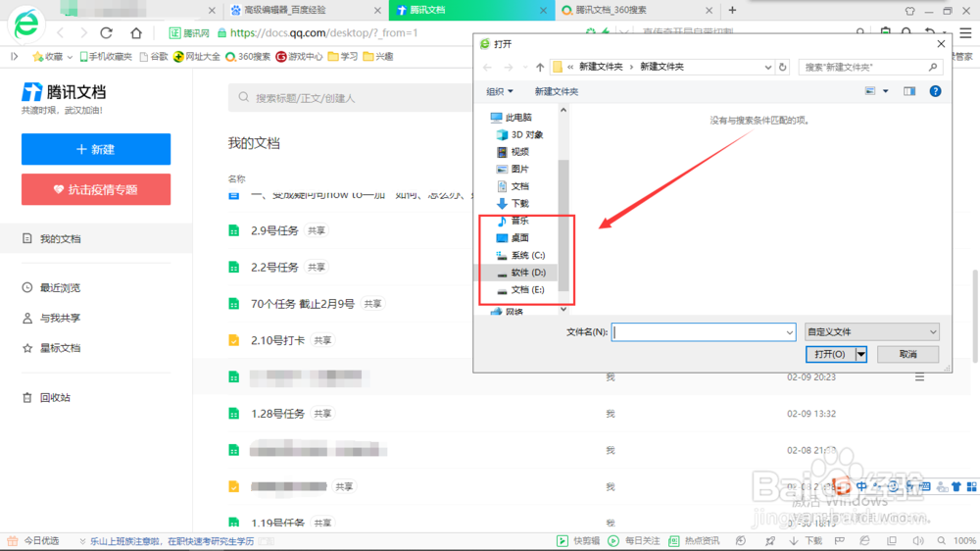Open the 抗击疫情专题 banner button
Image resolution: width=980 pixels, height=551 pixels.
(96, 189)
